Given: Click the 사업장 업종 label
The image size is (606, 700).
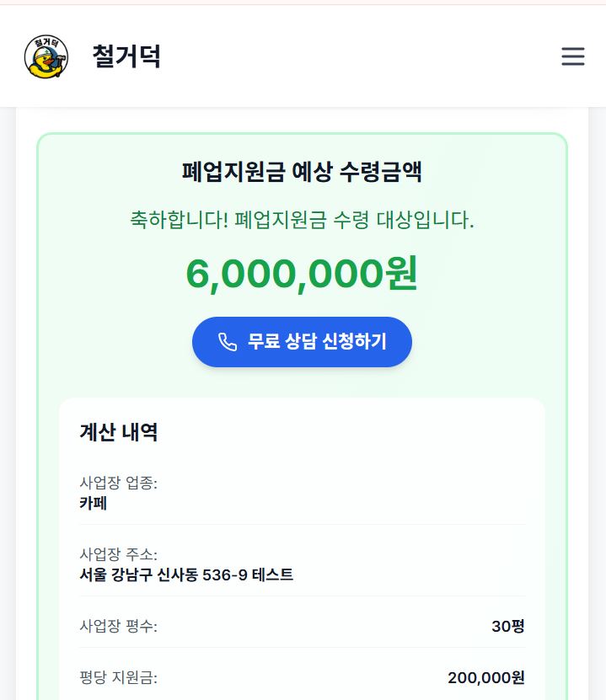Looking at the screenshot, I should [x=119, y=483].
